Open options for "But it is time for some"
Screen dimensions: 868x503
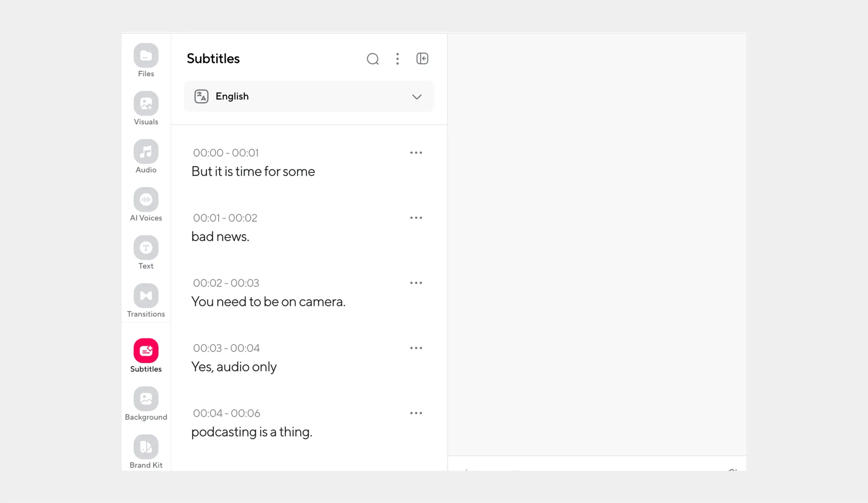[x=416, y=153]
